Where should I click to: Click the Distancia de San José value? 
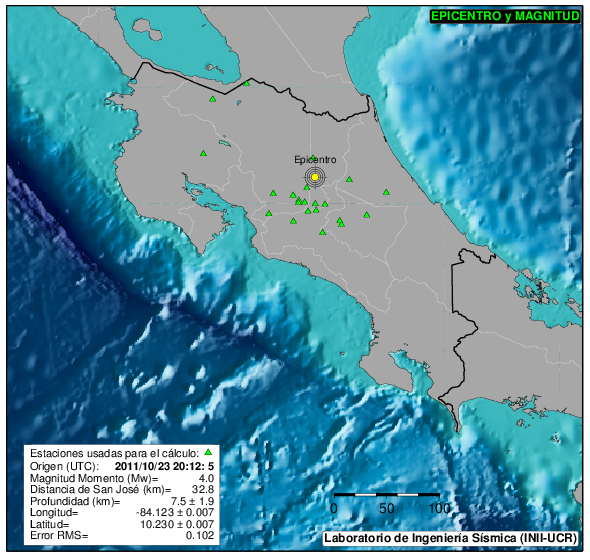click(x=203, y=490)
